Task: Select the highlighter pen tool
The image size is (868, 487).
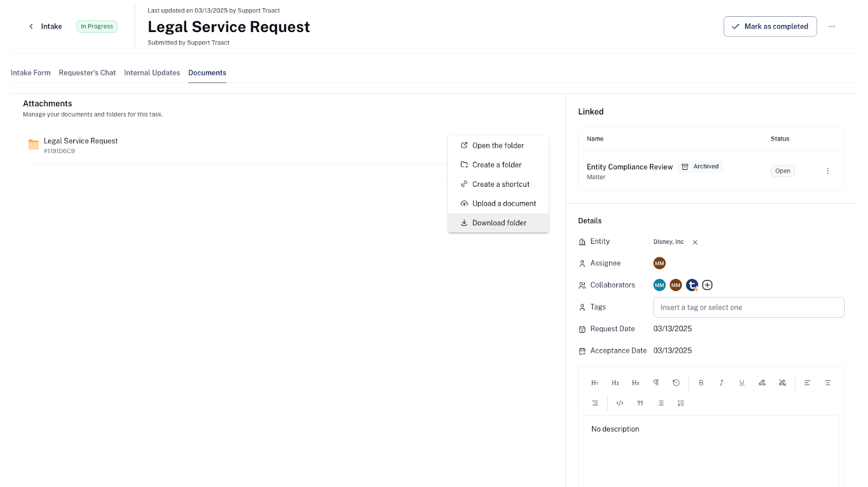Action: coord(762,383)
